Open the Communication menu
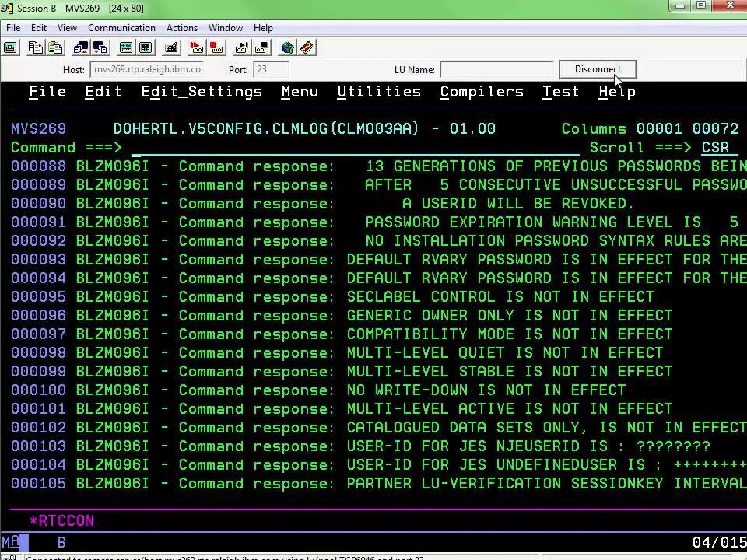The width and height of the screenshot is (747, 560). tap(121, 27)
